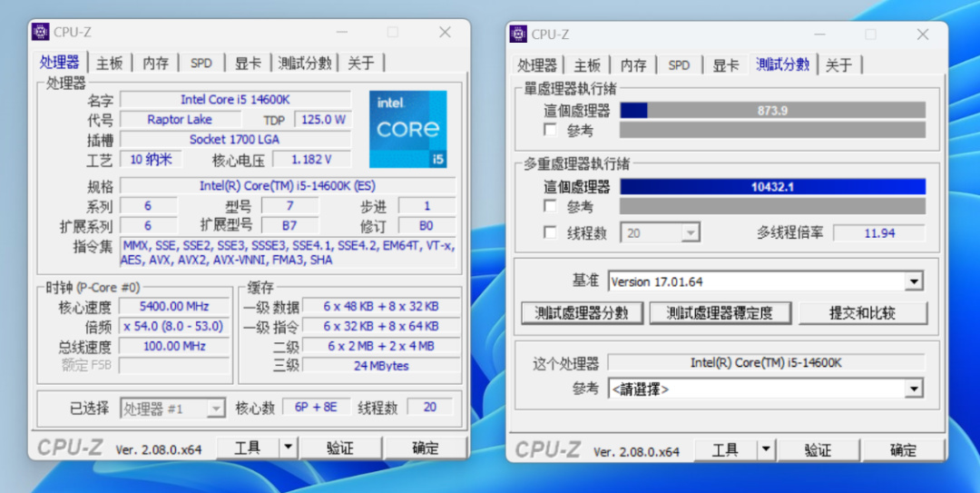Click the 三级 cache value 24 MBytes
980x493 pixels.
[381, 366]
